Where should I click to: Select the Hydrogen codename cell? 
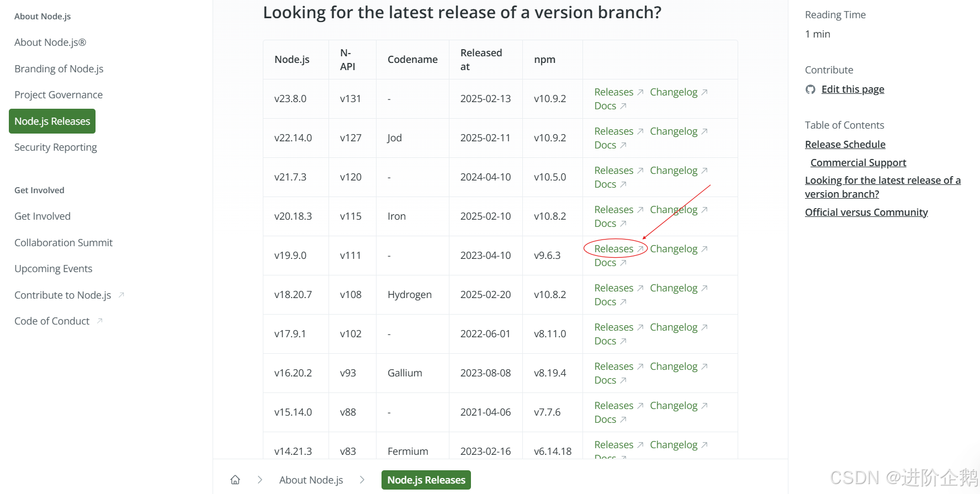[413, 295]
